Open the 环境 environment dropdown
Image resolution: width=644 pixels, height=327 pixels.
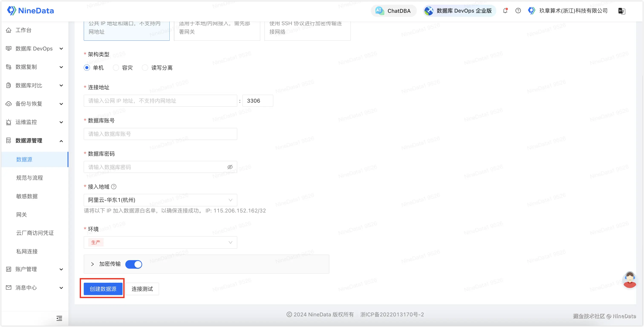pos(160,242)
